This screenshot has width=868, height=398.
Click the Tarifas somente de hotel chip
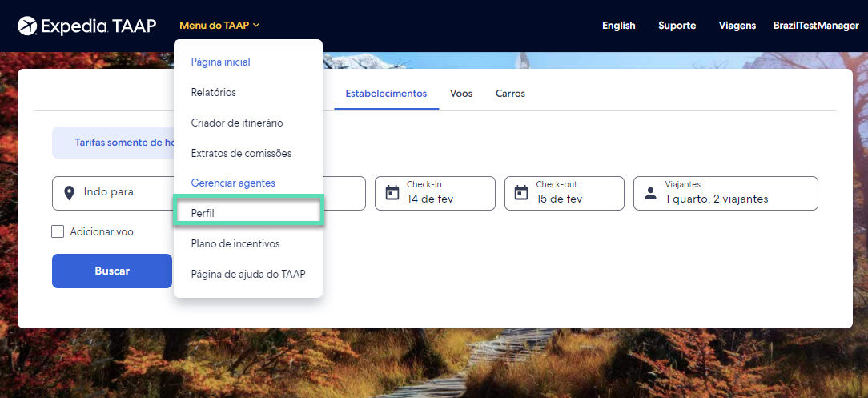coord(113,143)
